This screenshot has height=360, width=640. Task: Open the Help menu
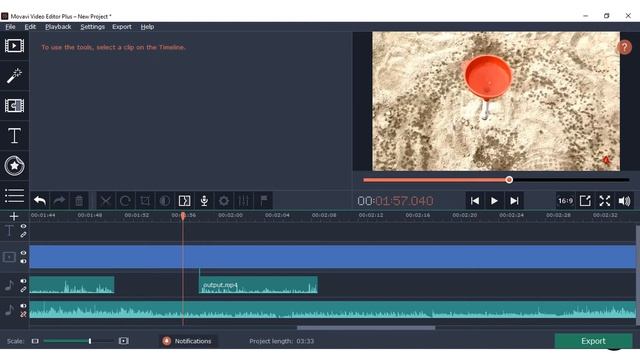147,27
